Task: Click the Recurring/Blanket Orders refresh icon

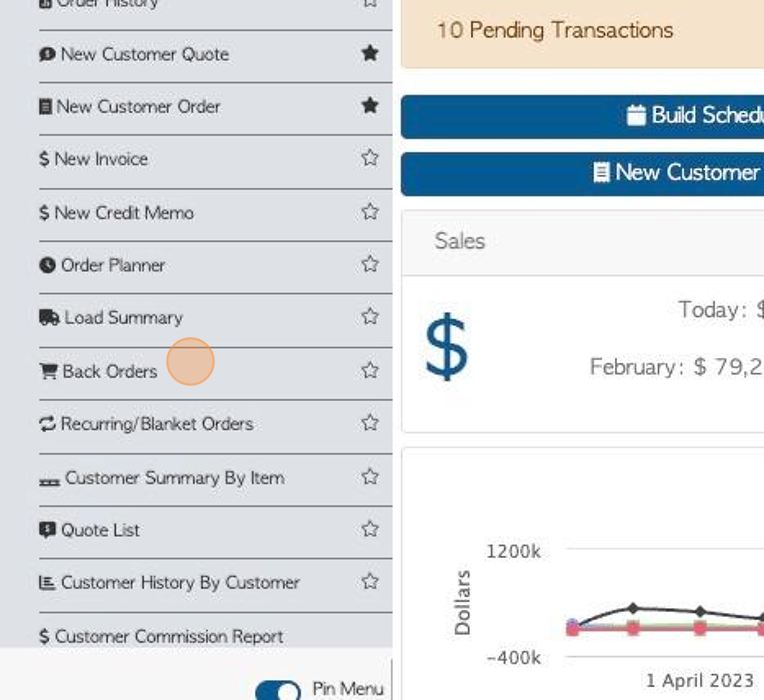Action: click(47, 424)
